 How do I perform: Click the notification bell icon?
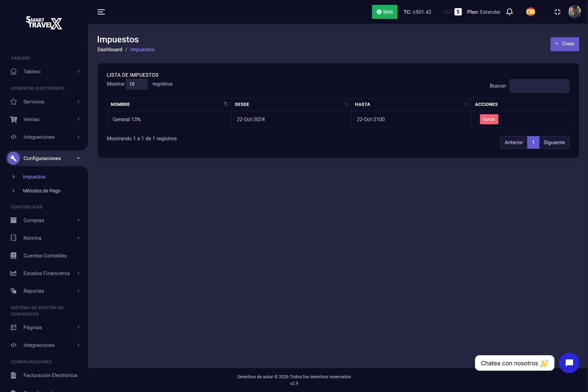point(509,12)
